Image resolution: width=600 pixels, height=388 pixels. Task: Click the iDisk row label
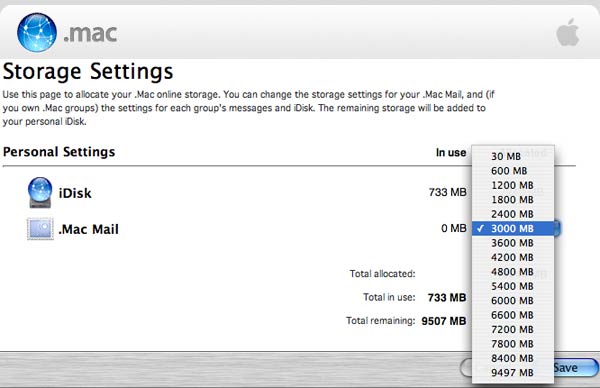pyautogui.click(x=75, y=193)
